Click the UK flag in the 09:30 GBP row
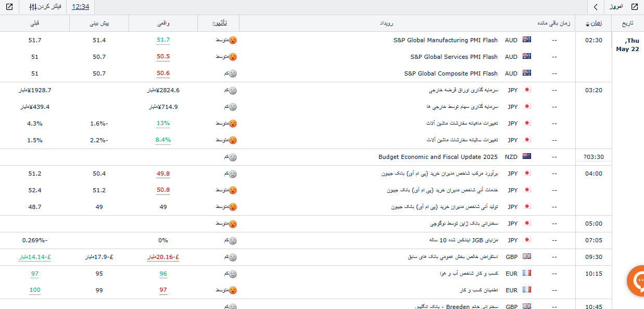Image resolution: width=644 pixels, height=309 pixels. tap(526, 257)
